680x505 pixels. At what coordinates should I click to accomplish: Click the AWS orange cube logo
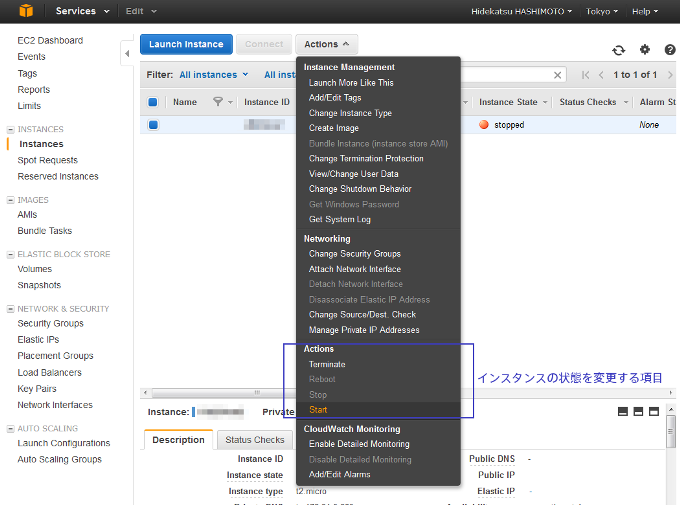click(26, 10)
